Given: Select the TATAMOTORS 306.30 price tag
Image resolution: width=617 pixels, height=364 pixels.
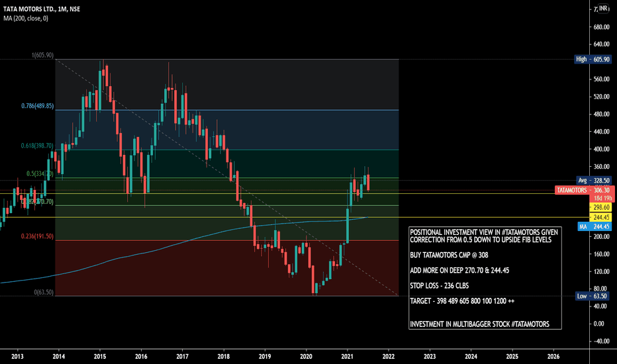Looking at the screenshot, I should 584,190.
